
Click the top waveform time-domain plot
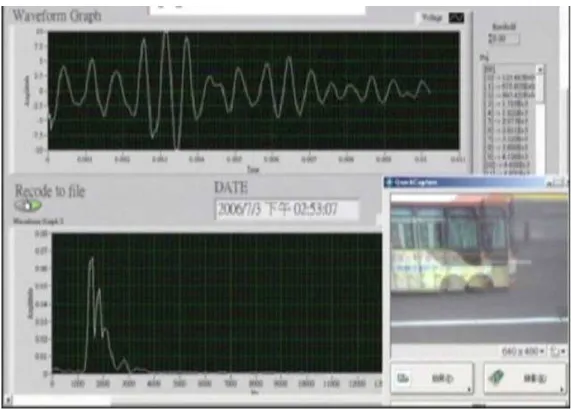[x=254, y=90]
